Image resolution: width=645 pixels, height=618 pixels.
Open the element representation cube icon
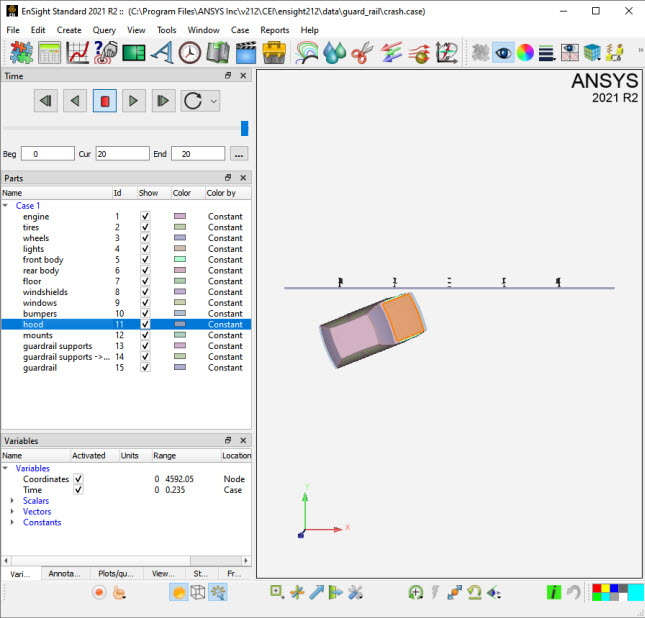point(592,53)
